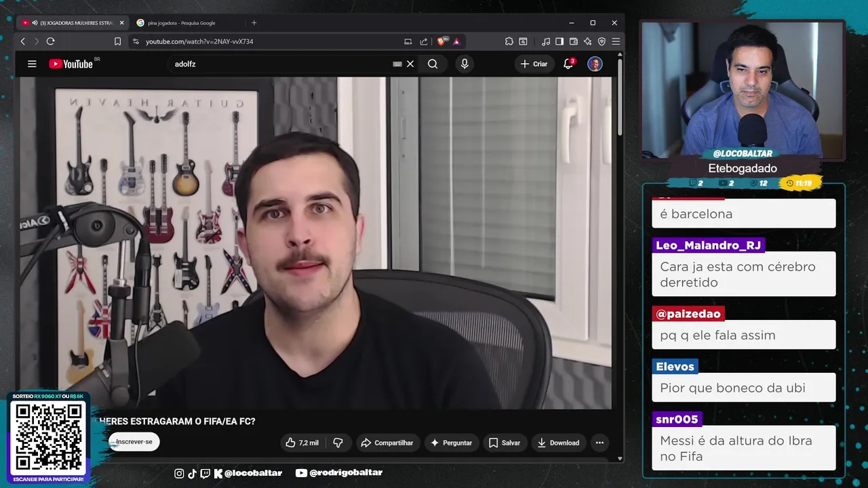Open the YouTube guide hamburger menu
Viewport: 868px width, 488px height.
[32, 64]
